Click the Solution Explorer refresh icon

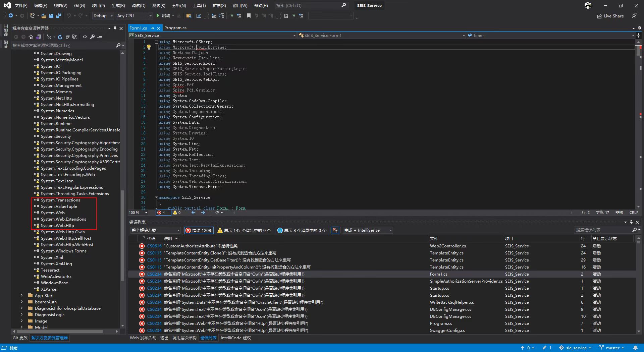[x=60, y=37]
